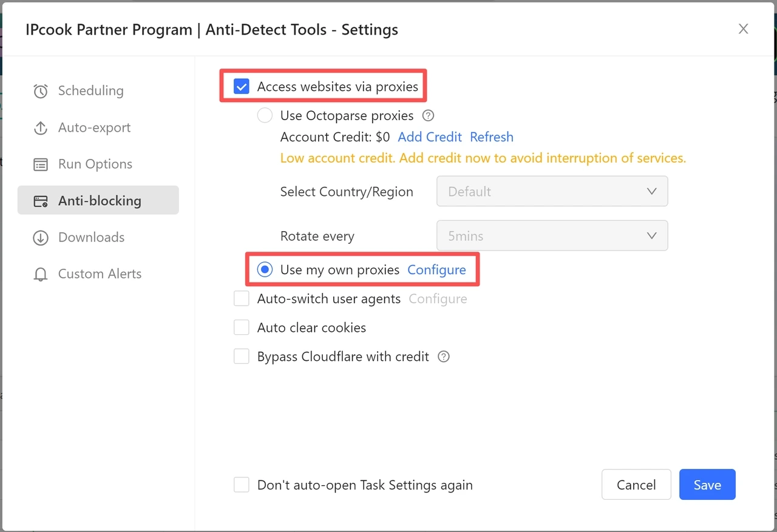Screen dimensions: 777x532
Task: Click the Auto-export upload icon
Action: 40,127
